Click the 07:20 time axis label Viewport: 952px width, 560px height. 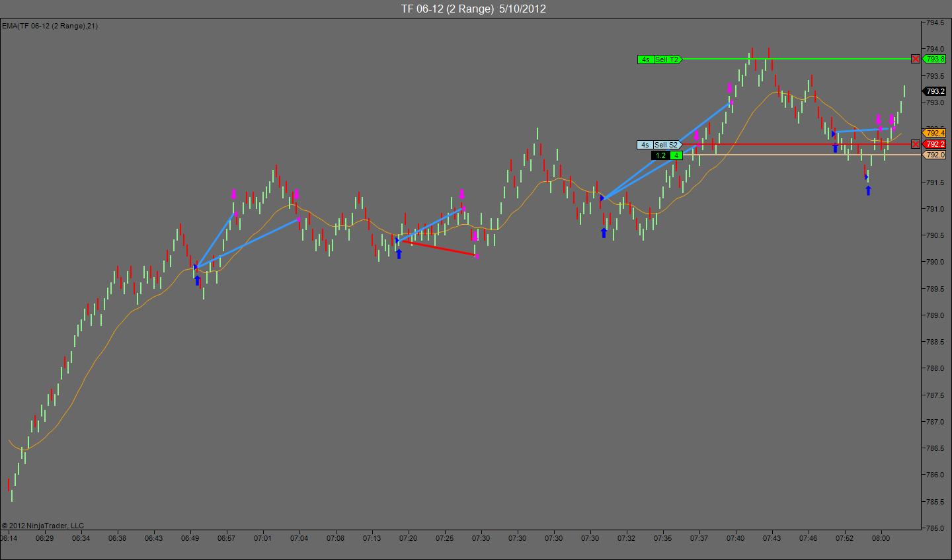pos(409,538)
